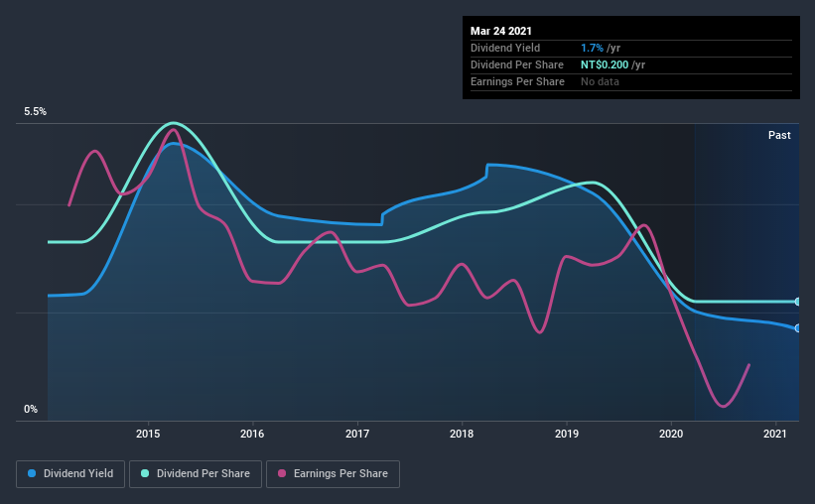Select the 2019 label on the x-axis

tap(567, 434)
